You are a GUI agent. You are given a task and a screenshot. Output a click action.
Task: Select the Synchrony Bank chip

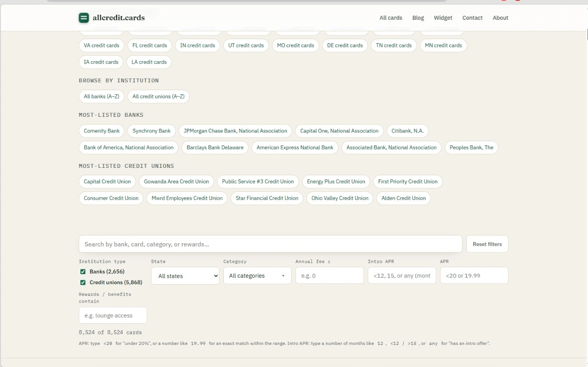[x=152, y=131]
